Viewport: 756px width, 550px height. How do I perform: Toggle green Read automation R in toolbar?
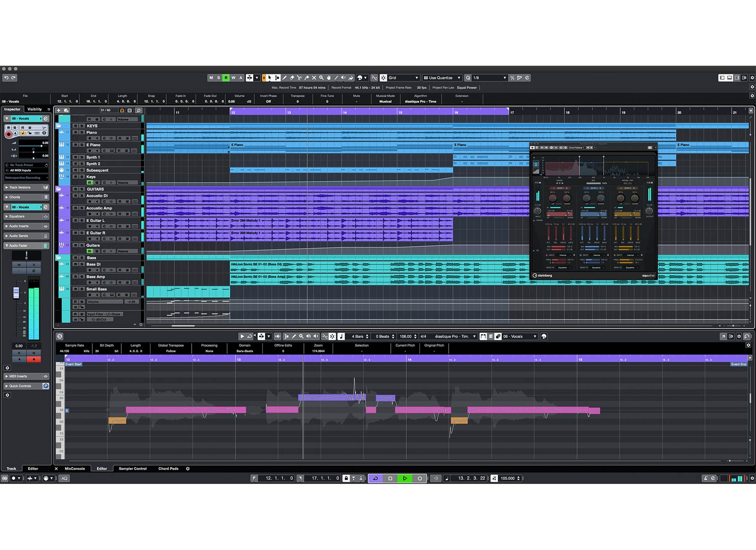point(226,78)
